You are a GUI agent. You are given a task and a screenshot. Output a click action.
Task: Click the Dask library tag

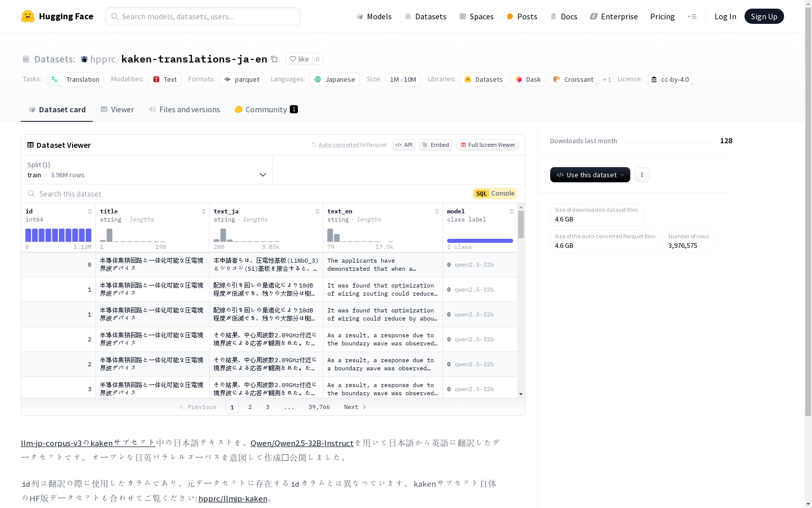click(528, 79)
